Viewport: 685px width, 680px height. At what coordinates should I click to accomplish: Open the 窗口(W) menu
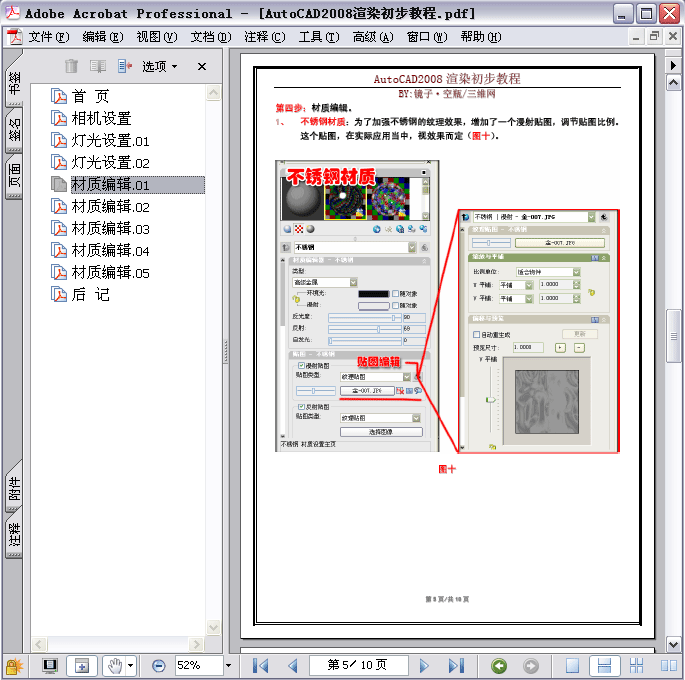(x=427, y=37)
